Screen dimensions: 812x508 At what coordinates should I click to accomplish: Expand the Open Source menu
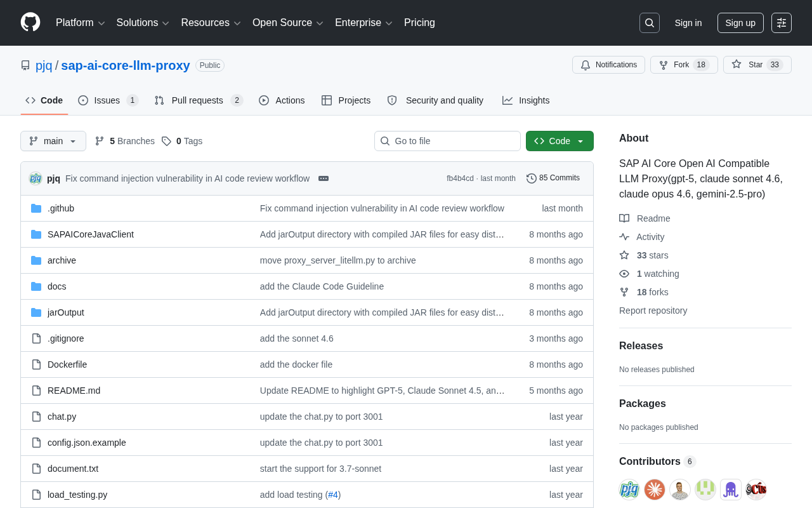click(x=288, y=23)
